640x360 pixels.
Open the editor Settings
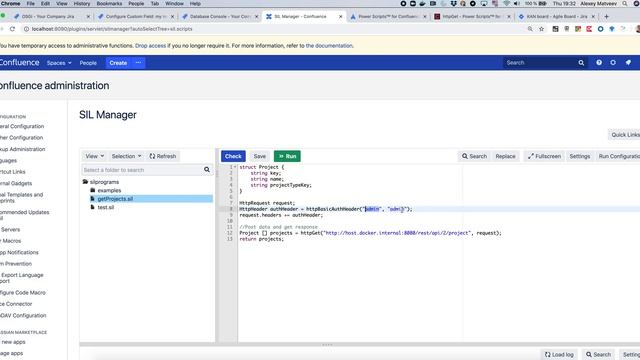point(580,156)
